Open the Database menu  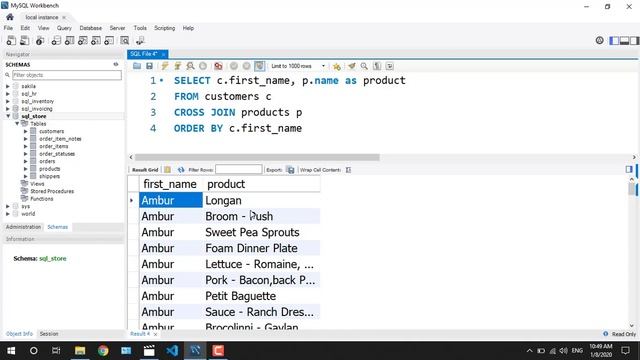[x=91, y=28]
